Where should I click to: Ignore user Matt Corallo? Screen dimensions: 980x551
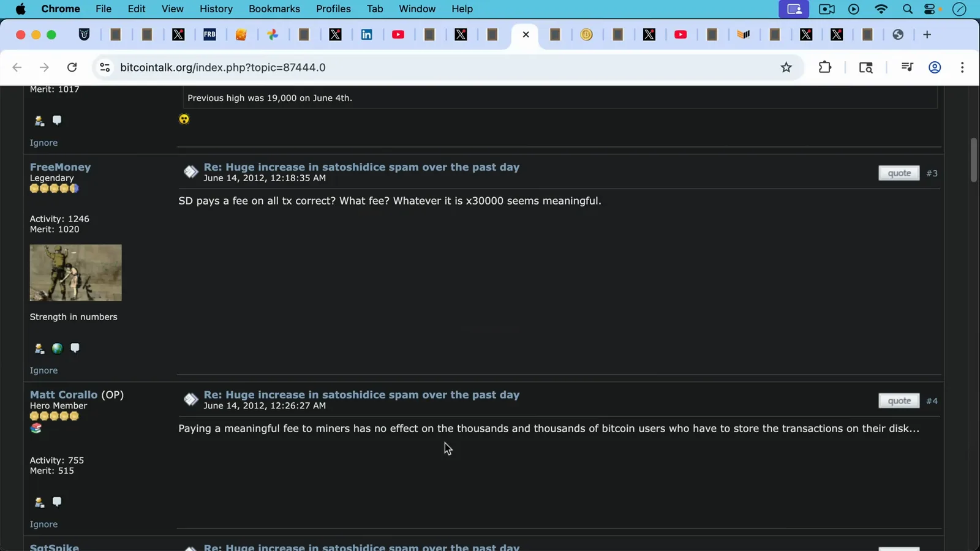pos(43,525)
